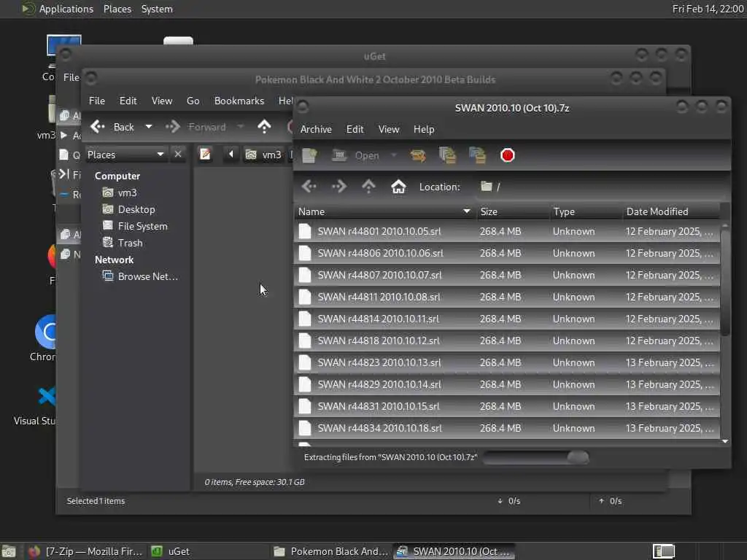
Task: Stop the extraction with the red stop icon
Action: 508,155
